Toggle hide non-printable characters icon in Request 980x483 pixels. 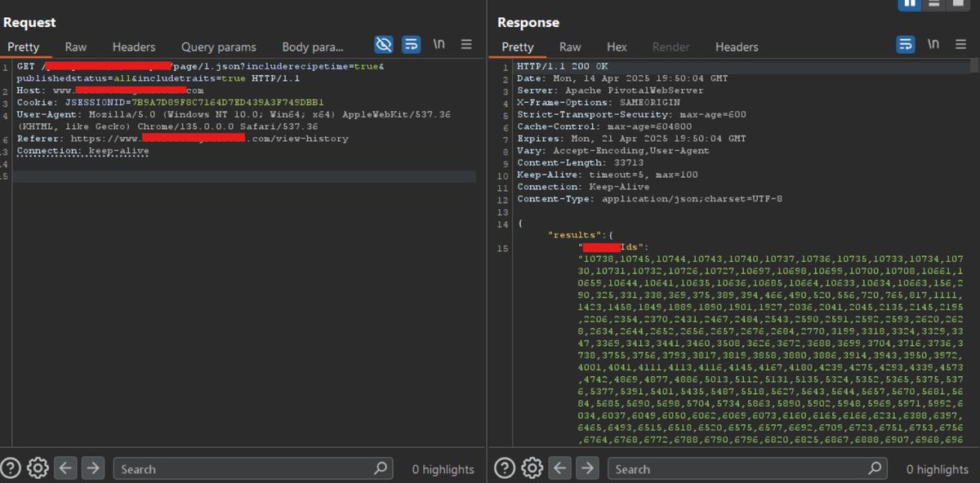[383, 45]
